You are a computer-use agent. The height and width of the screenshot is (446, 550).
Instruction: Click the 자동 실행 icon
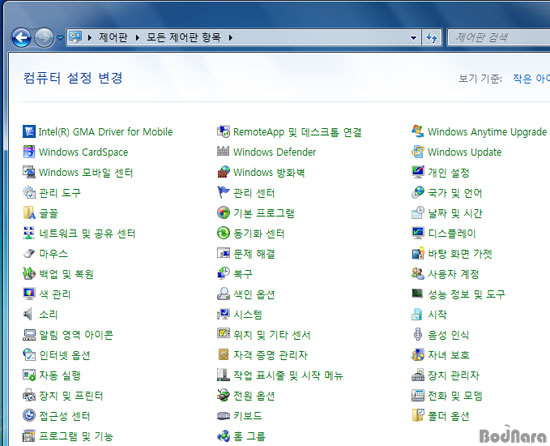point(29,375)
